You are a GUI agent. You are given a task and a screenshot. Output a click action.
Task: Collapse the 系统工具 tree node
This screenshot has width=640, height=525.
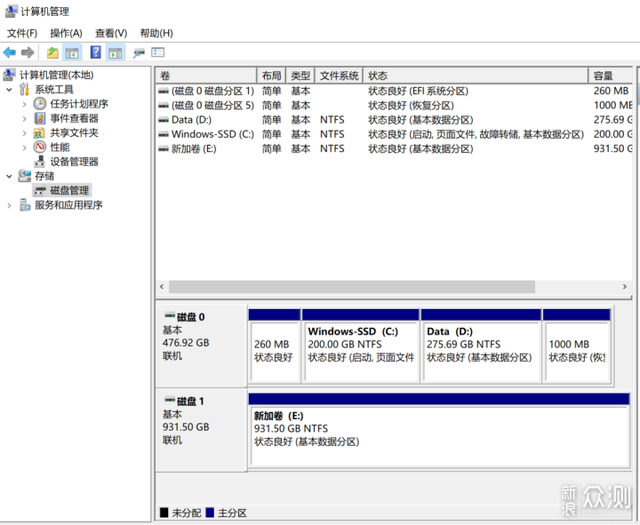[x=9, y=89]
